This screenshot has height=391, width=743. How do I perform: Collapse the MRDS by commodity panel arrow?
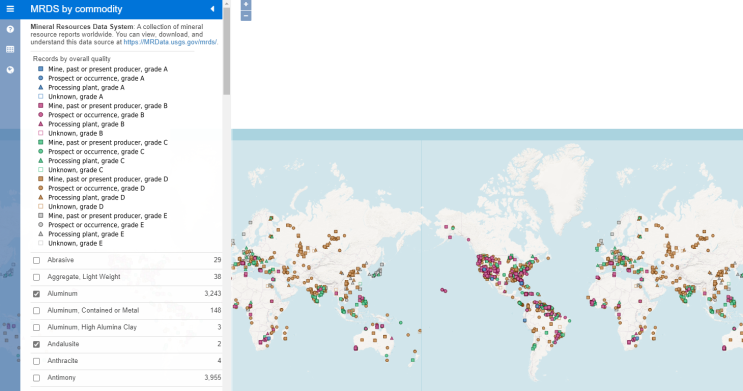pyautogui.click(x=212, y=9)
